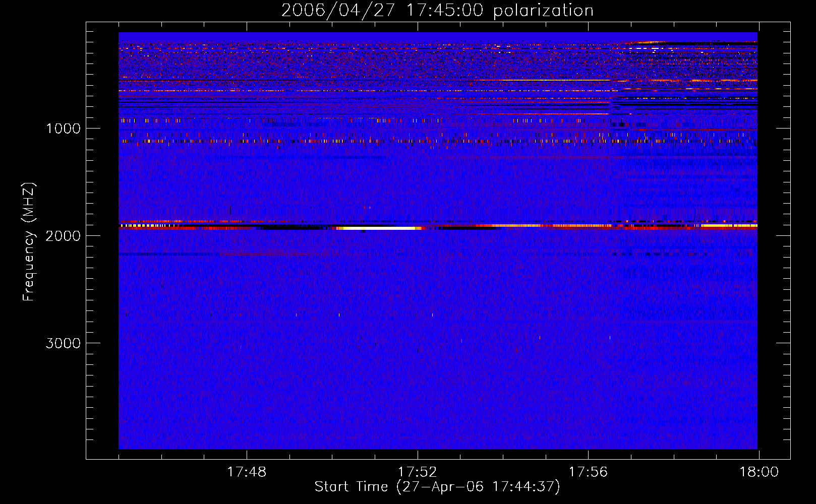Click the 'Frequency (MHZ)' axis label

point(29,242)
